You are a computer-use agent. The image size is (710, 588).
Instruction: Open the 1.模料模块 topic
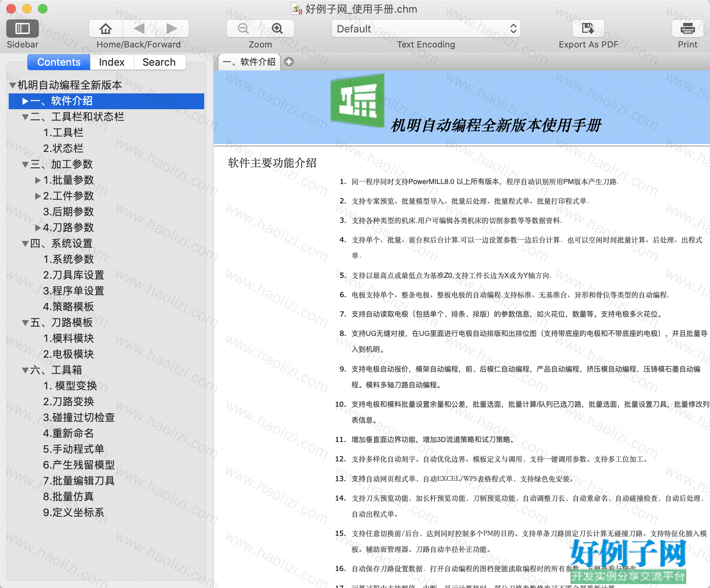coord(68,338)
